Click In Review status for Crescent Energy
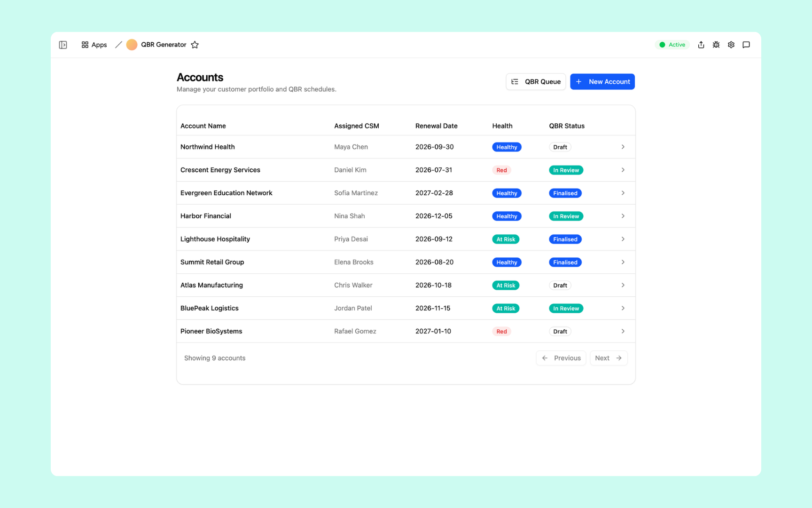The width and height of the screenshot is (812, 508). tap(566, 170)
